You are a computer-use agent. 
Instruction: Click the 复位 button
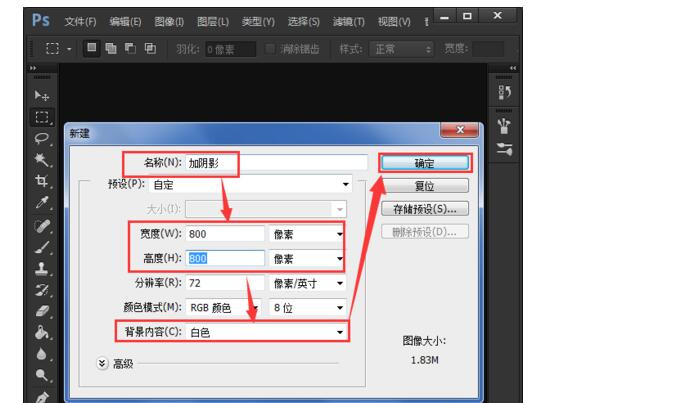(425, 186)
